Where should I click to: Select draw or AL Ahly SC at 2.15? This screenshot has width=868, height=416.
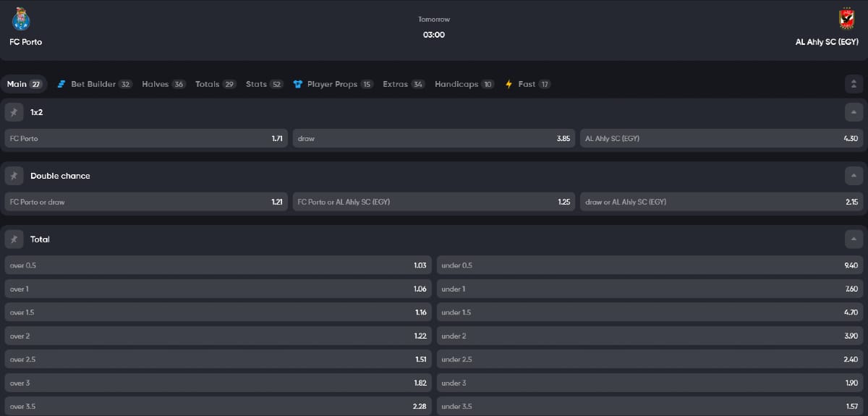(x=722, y=202)
